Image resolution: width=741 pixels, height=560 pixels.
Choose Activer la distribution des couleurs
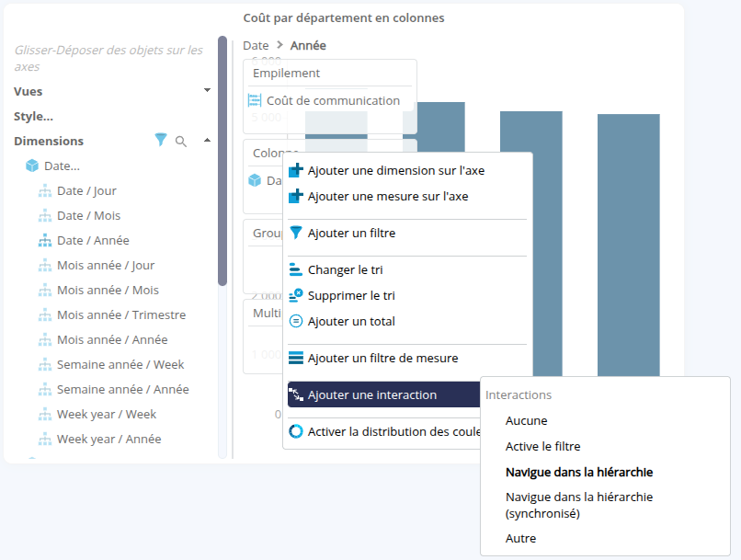(x=383, y=431)
